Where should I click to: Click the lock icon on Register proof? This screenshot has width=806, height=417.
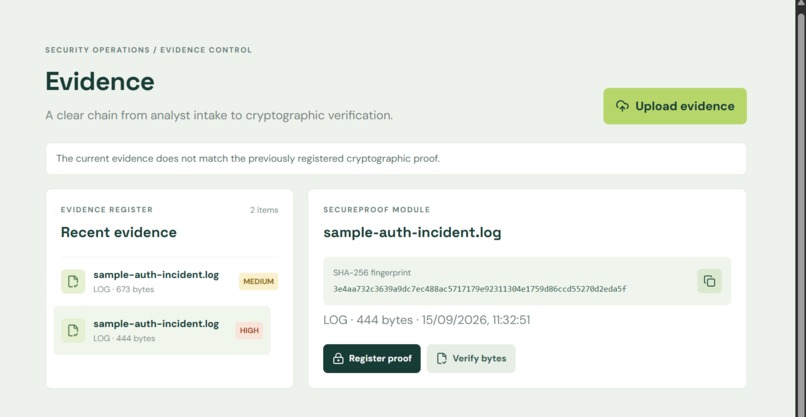click(x=338, y=359)
